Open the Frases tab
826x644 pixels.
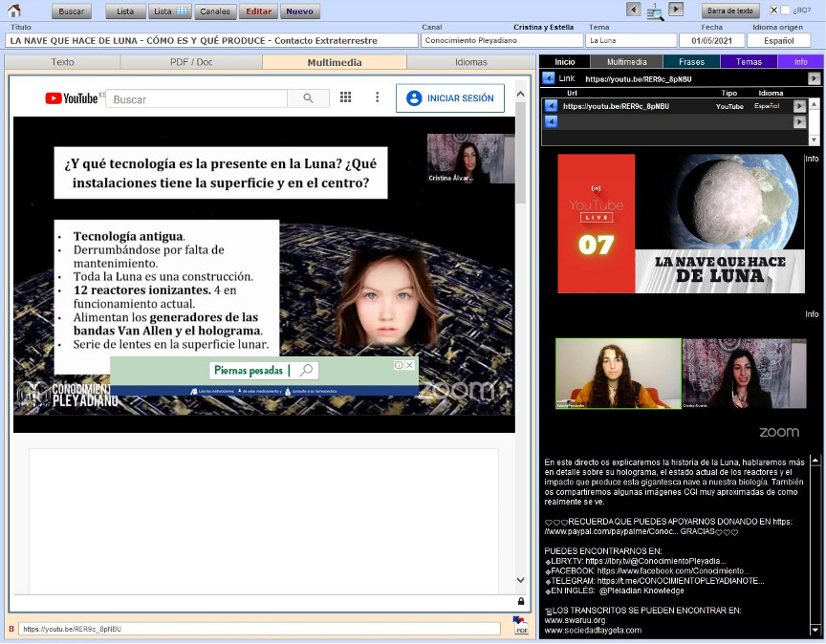[691, 62]
